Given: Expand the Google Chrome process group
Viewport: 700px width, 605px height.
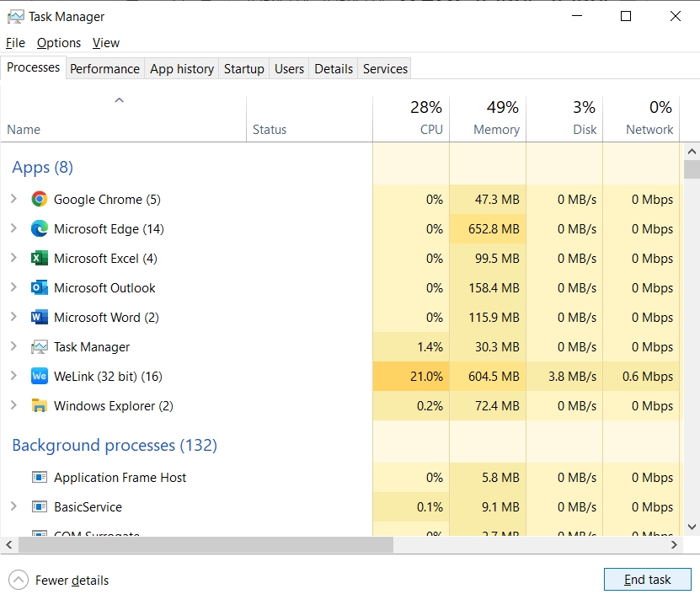Looking at the screenshot, I should 13,199.
